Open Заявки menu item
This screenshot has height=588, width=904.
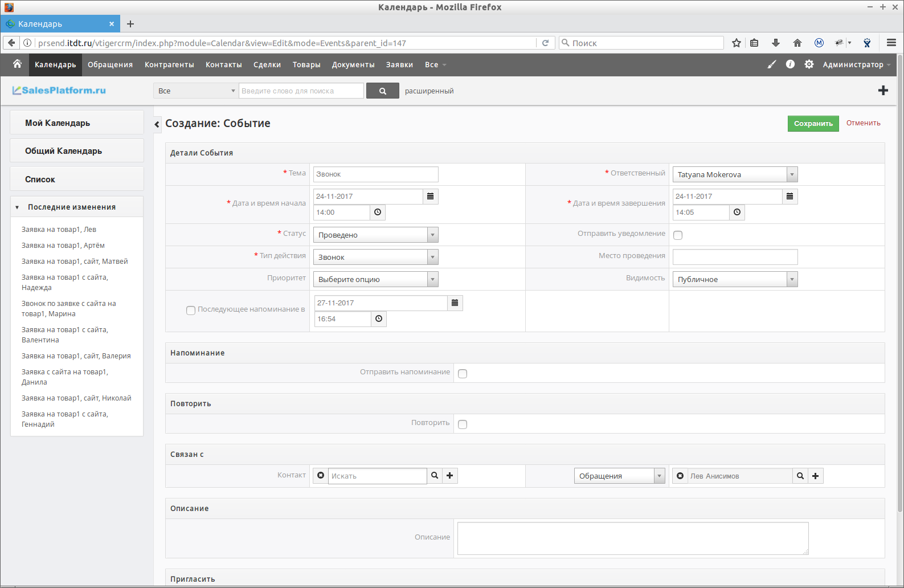[x=399, y=64]
